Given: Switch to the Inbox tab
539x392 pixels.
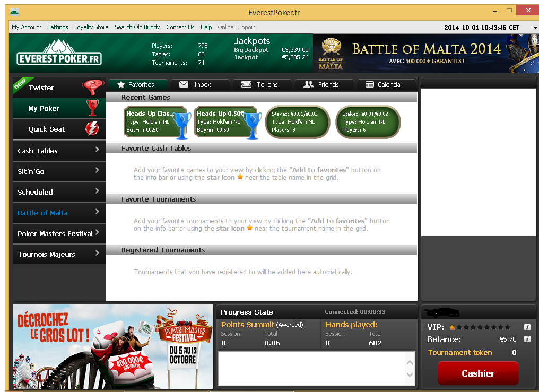Looking at the screenshot, I should pyautogui.click(x=200, y=84).
